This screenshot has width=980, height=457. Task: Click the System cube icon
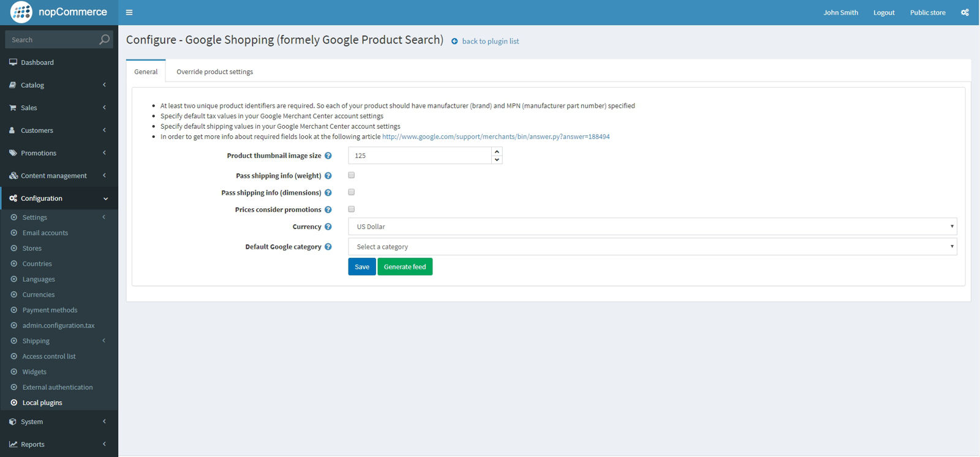[13, 422]
